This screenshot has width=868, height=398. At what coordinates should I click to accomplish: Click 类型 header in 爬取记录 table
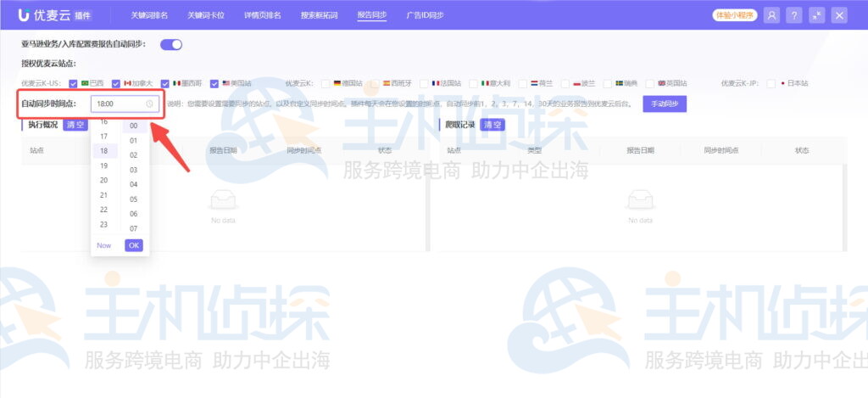pos(534,150)
